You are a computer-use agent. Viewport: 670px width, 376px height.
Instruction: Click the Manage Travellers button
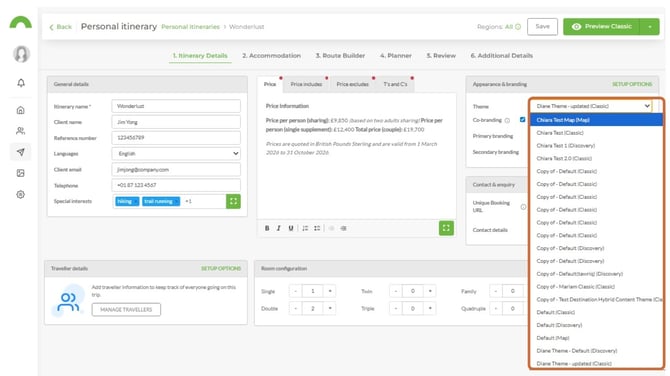[x=126, y=309]
